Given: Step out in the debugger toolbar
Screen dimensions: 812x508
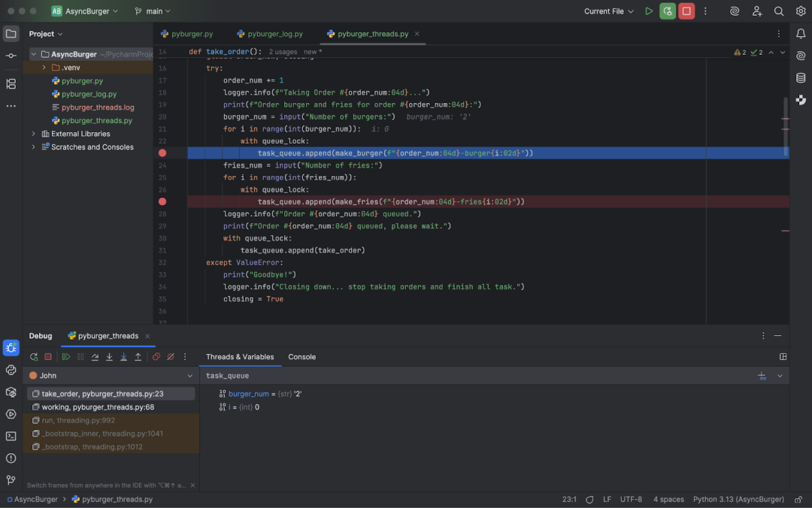Looking at the screenshot, I should [x=138, y=357].
